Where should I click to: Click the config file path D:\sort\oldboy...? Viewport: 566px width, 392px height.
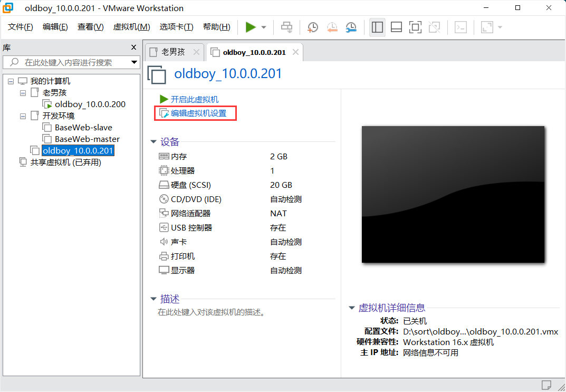[481, 331]
